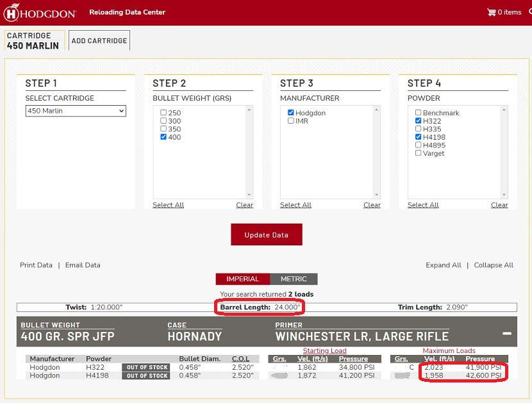Click the 41,900 PSI maximum pressure value

coord(483,367)
